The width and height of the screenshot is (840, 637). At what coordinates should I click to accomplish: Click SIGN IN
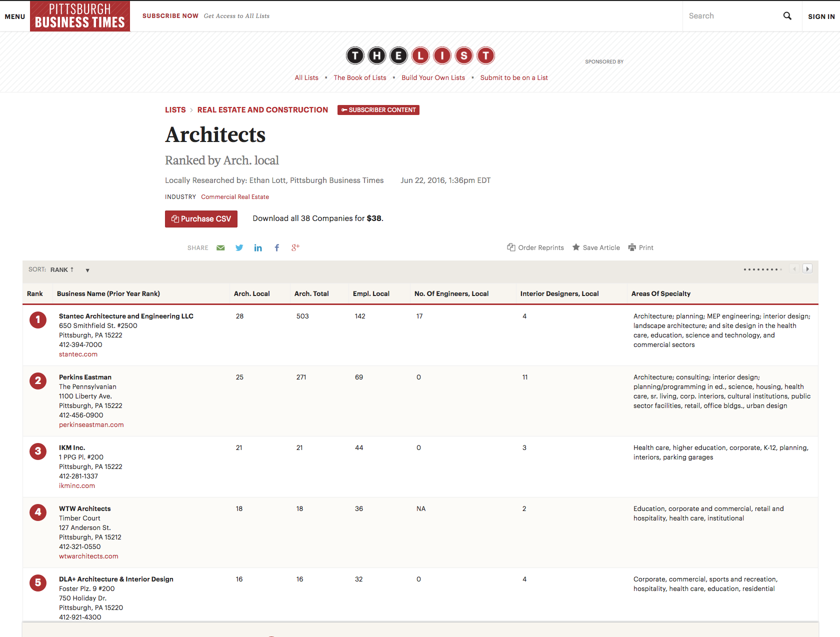(x=821, y=16)
